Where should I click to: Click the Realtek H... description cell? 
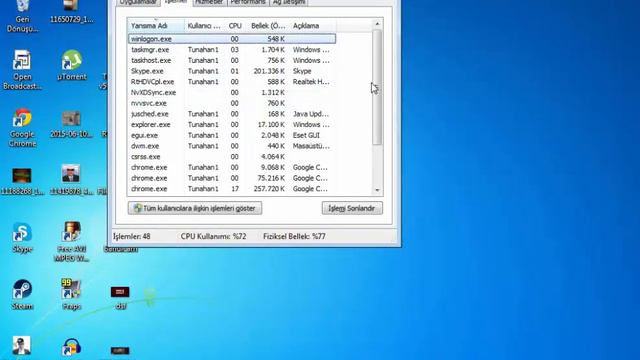click(x=311, y=82)
